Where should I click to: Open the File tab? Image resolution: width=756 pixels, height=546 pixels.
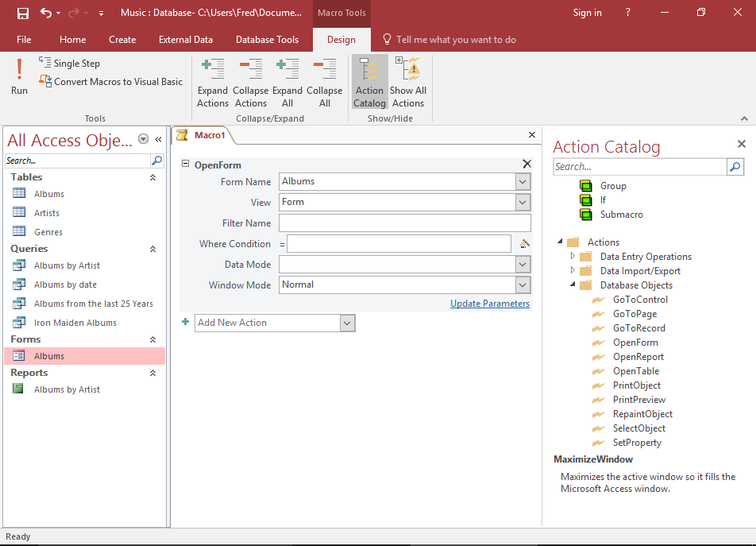pyautogui.click(x=24, y=40)
